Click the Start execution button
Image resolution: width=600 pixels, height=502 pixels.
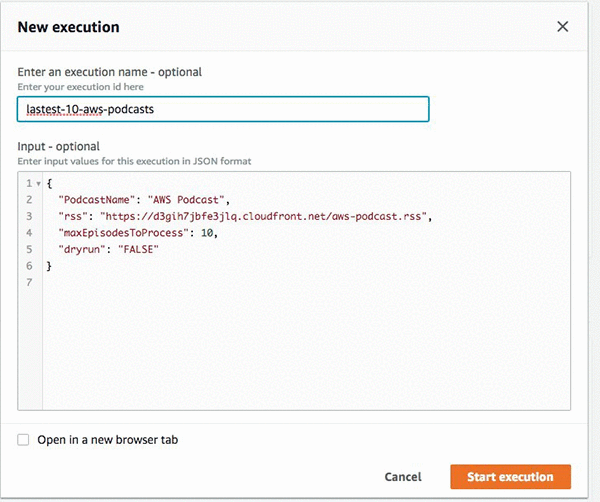point(510,477)
